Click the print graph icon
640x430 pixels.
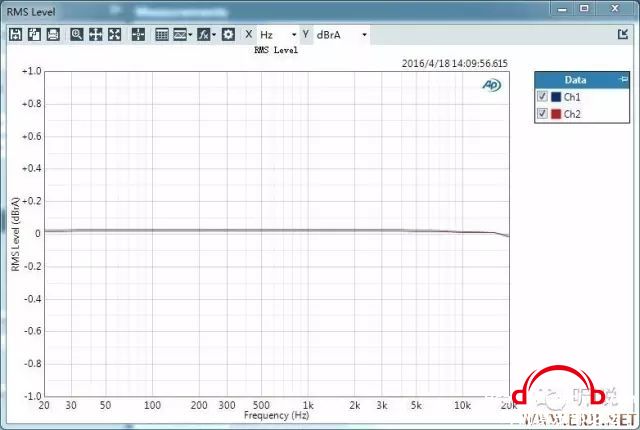(x=53, y=35)
